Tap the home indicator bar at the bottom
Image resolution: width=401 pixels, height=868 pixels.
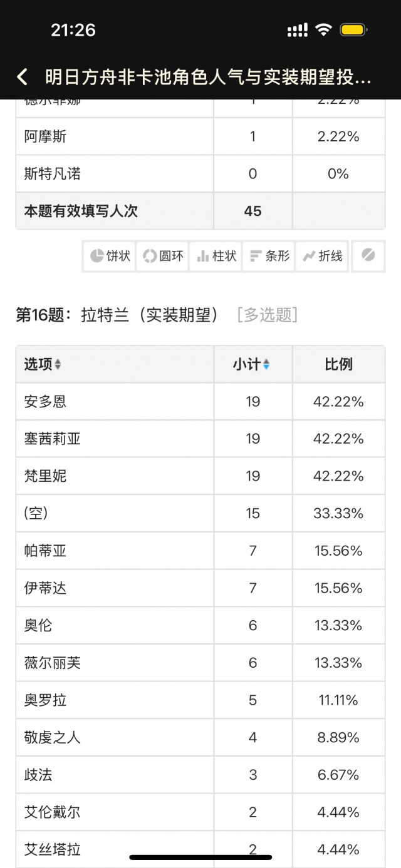click(200, 857)
